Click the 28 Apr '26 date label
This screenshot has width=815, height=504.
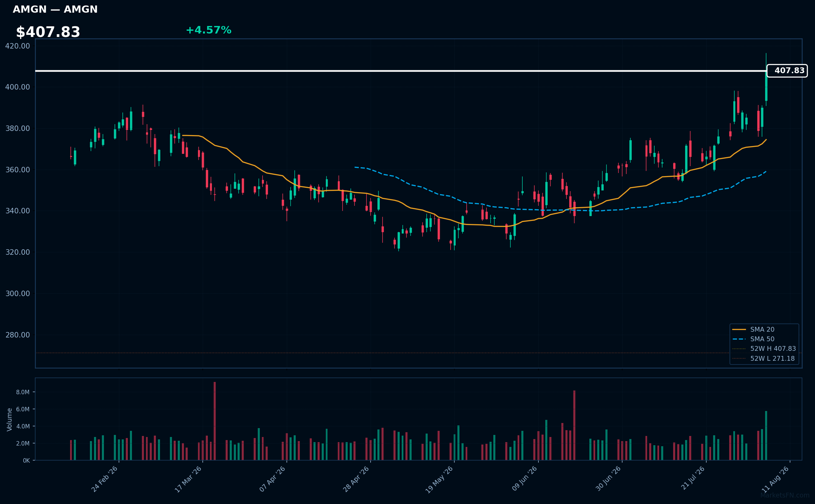coord(356,479)
